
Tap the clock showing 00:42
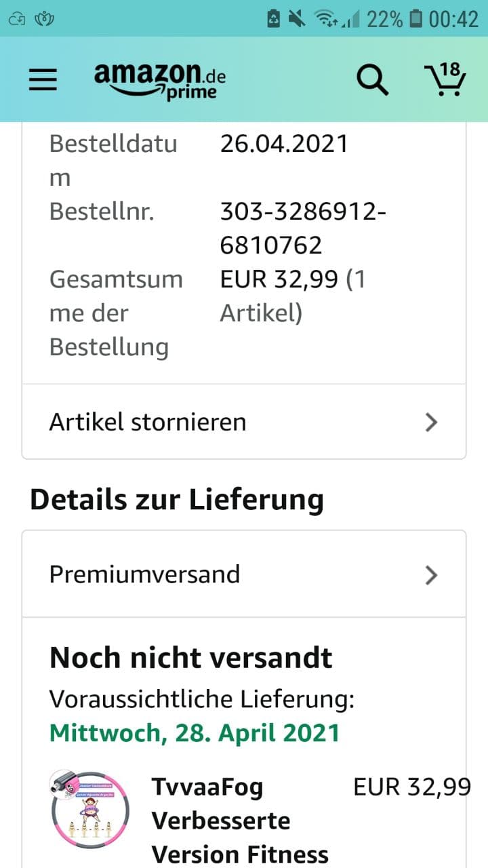click(454, 18)
